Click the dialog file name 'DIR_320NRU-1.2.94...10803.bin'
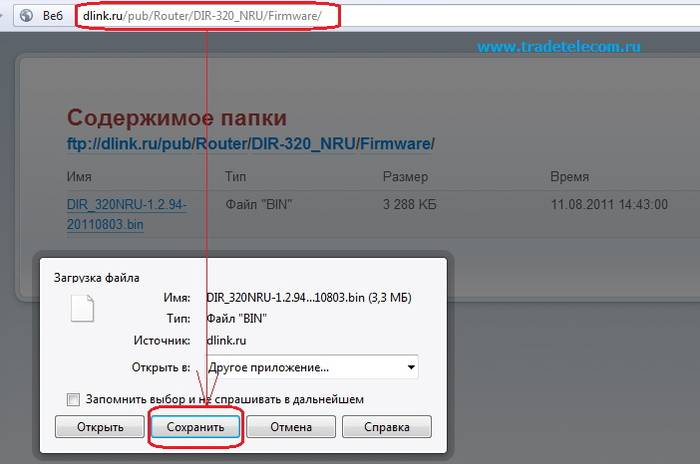 (285, 297)
